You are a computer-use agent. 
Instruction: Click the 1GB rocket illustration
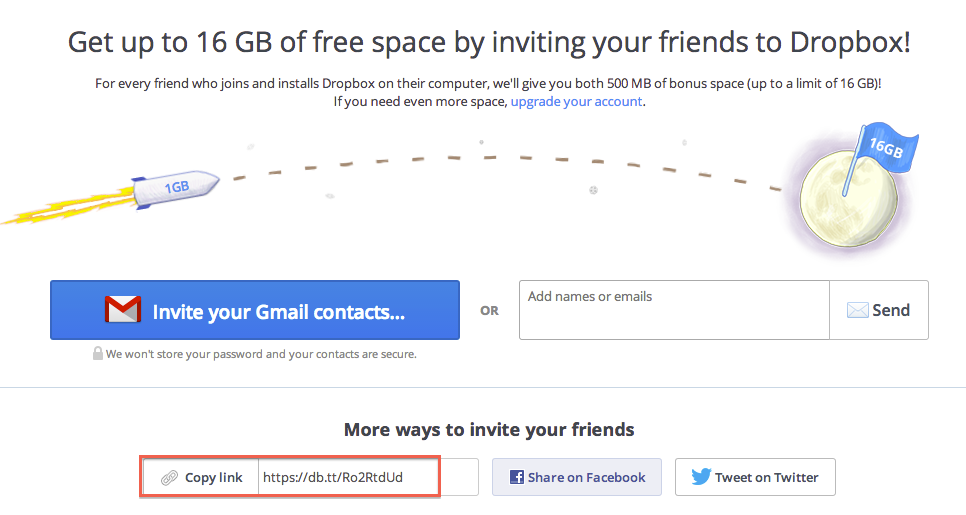[x=175, y=188]
